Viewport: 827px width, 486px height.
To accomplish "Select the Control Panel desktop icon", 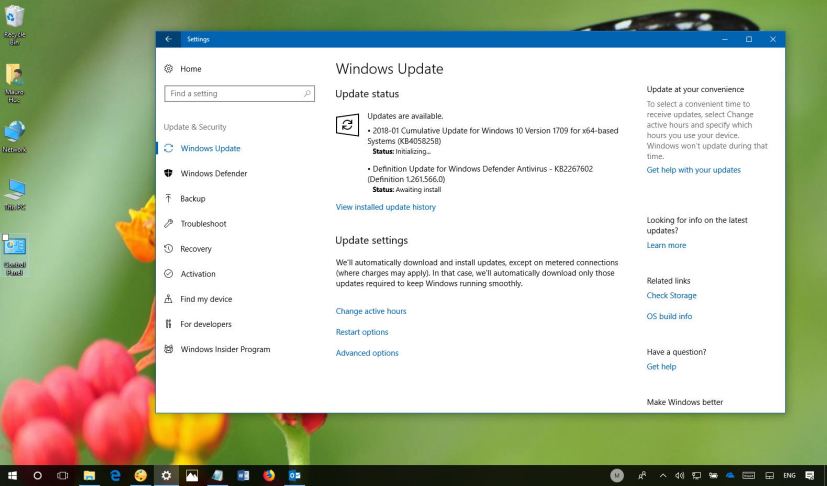I will [15, 255].
